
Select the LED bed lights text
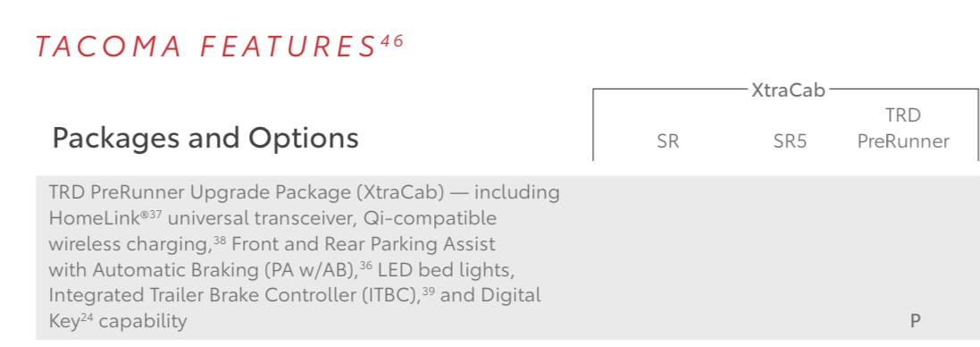tap(446, 270)
